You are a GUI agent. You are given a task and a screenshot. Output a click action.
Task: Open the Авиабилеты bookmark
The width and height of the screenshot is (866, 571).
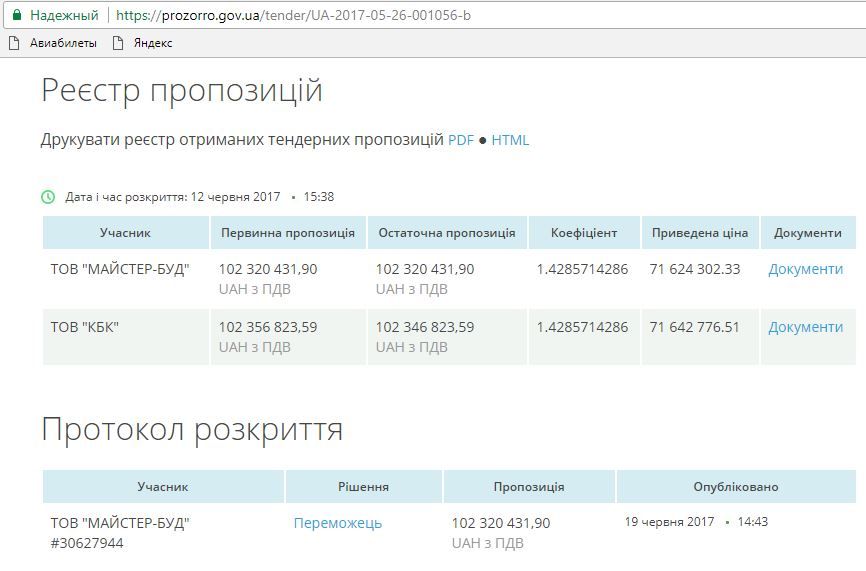[63, 43]
